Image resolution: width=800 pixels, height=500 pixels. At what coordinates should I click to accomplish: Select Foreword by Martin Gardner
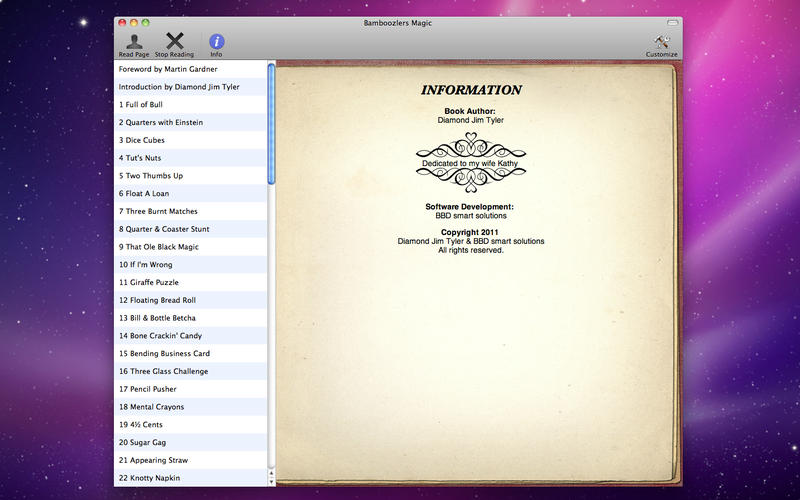pyautogui.click(x=168, y=69)
